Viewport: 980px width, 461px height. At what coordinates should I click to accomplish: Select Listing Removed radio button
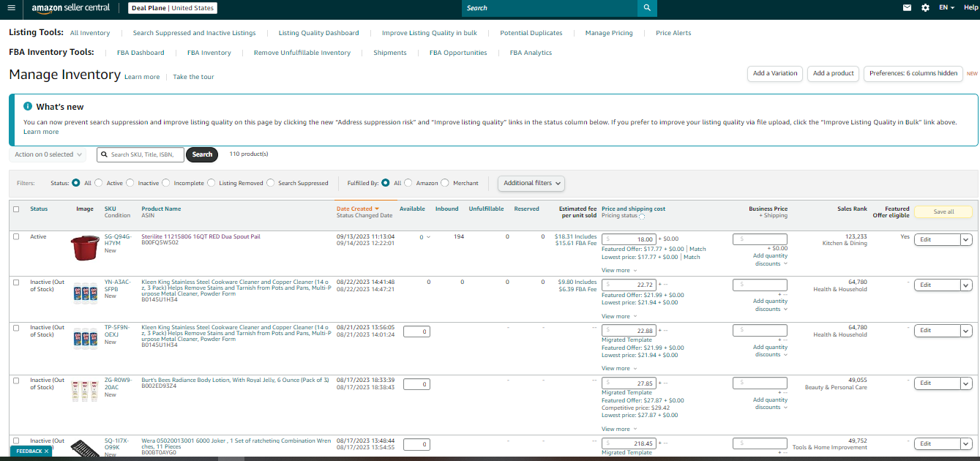[x=212, y=183]
